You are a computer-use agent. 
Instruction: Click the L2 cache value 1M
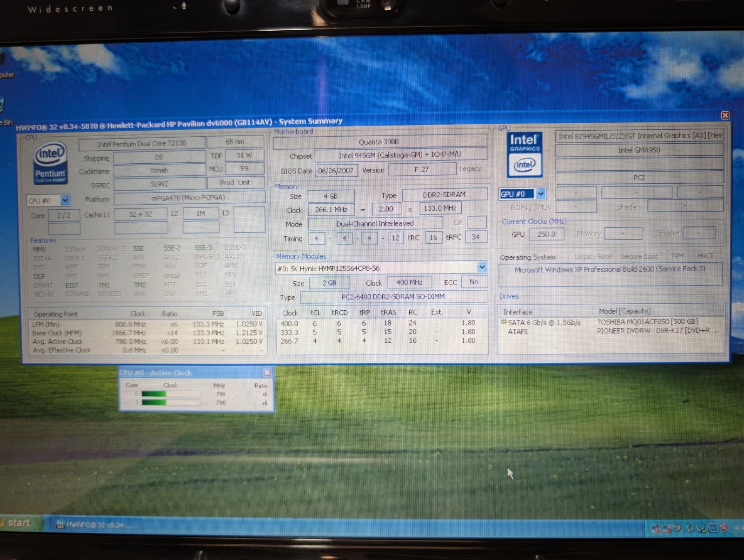(201, 213)
